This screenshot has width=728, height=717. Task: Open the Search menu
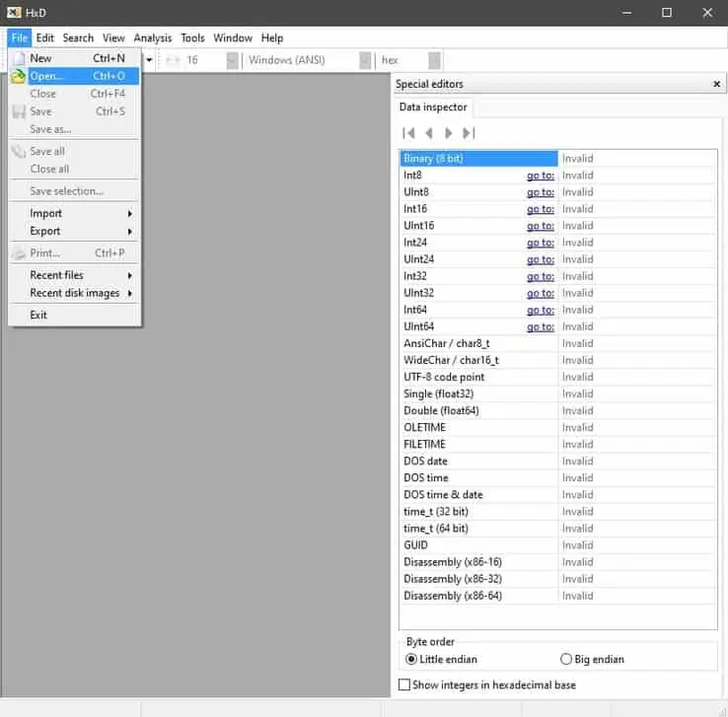[78, 38]
